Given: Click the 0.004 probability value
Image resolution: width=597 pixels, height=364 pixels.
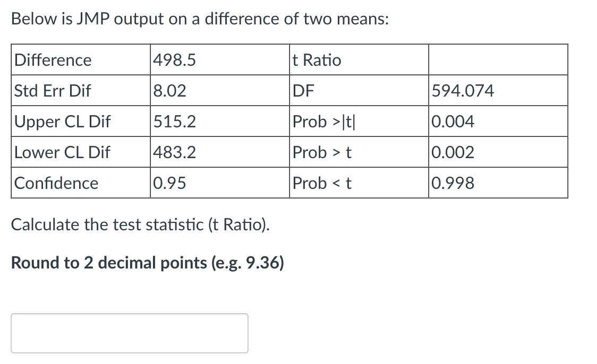Looking at the screenshot, I should (x=451, y=121).
